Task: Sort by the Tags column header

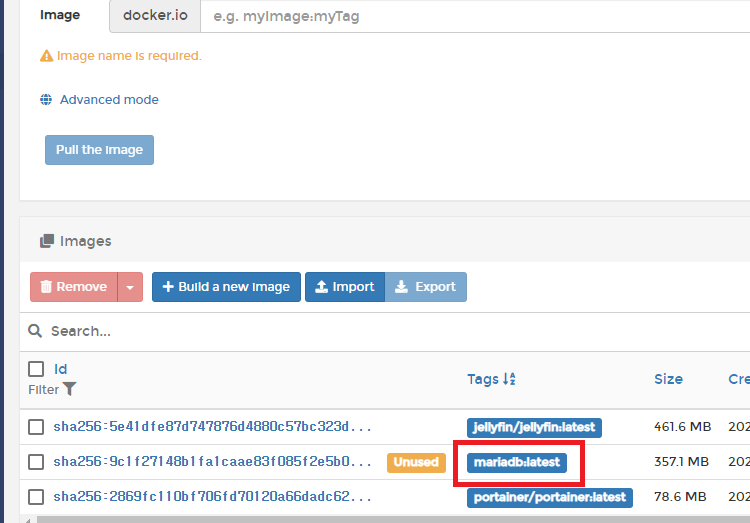Action: click(x=483, y=379)
